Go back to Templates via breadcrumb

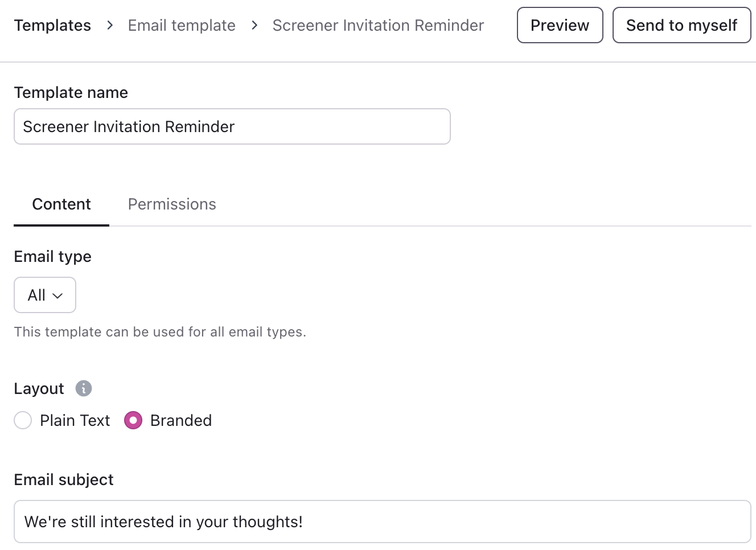click(x=52, y=25)
